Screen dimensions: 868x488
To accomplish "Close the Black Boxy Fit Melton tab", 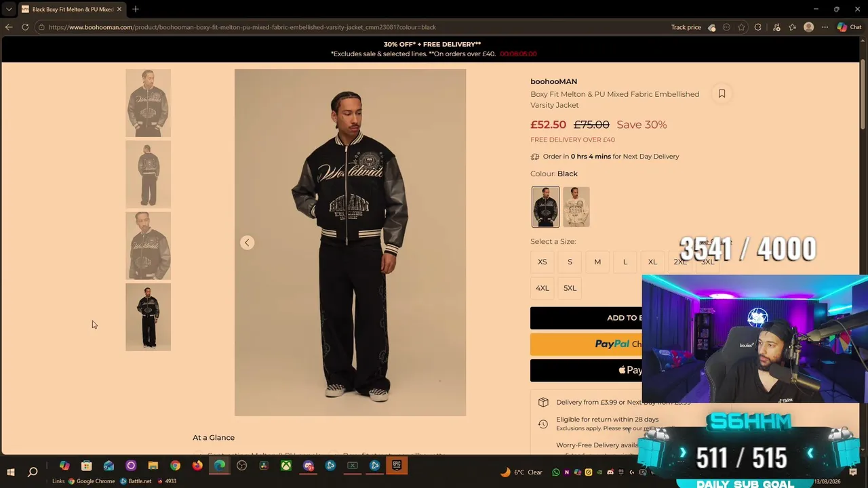I will [119, 9].
